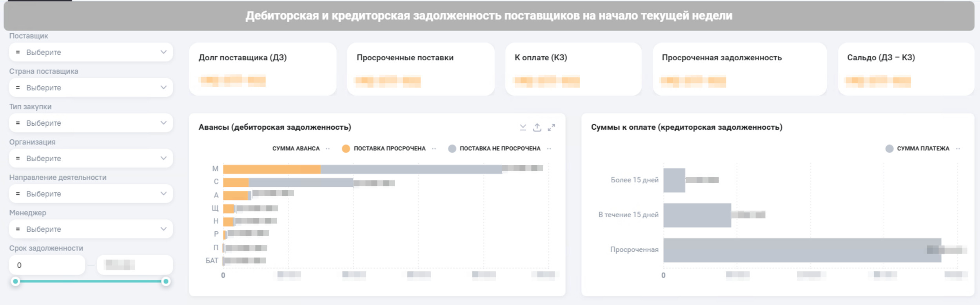Click the dashboard title about Дебиторская и кредиторская задолженность
Image resolution: width=980 pixels, height=305 pixels.
point(489,16)
